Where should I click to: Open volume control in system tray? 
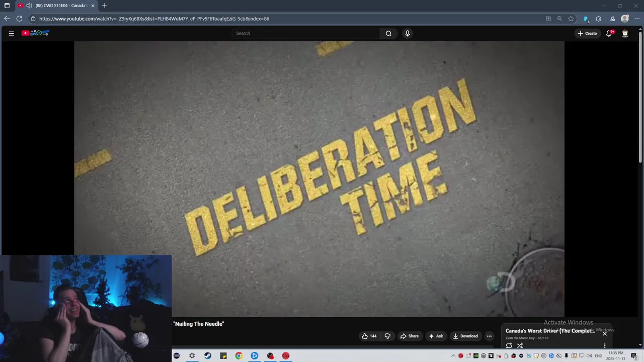(589, 355)
